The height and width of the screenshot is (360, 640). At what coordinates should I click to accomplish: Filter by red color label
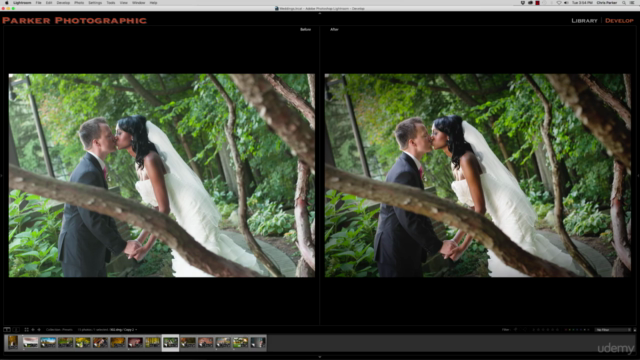(566, 329)
